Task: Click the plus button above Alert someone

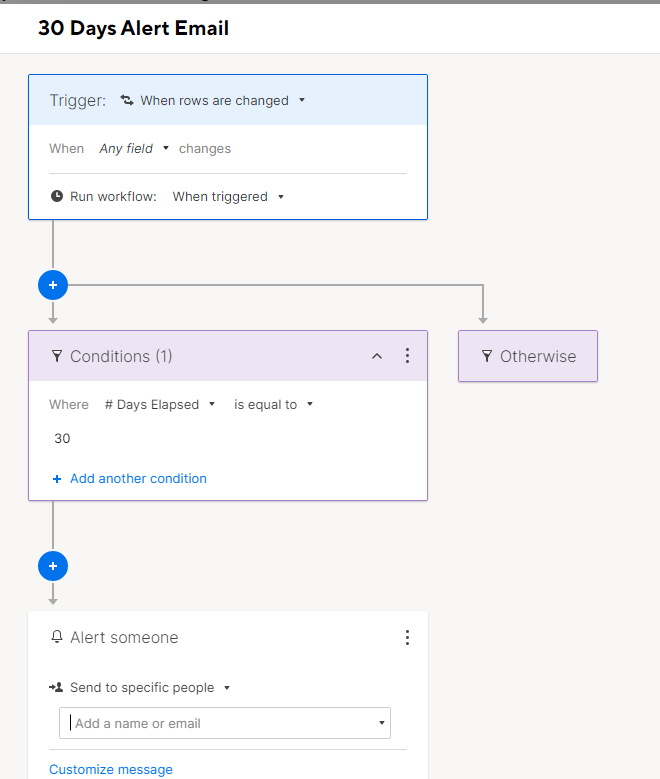Action: (53, 566)
